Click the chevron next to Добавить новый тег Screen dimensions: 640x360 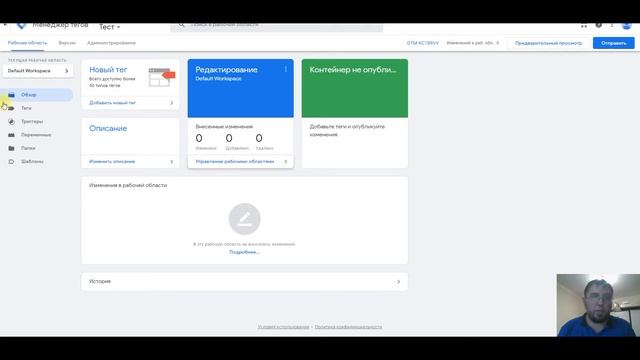tap(171, 103)
